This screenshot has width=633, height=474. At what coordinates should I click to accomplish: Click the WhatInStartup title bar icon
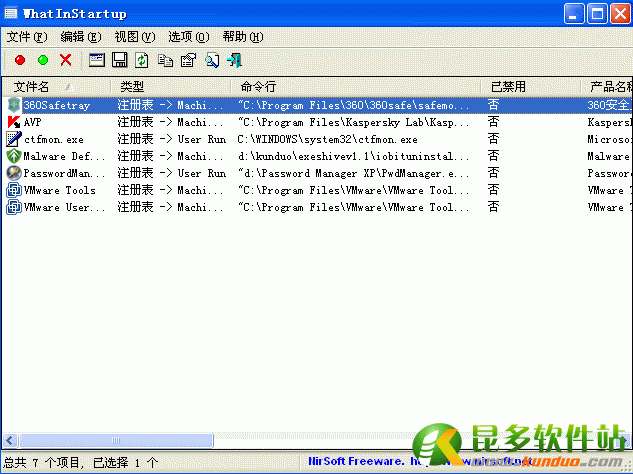11,14
